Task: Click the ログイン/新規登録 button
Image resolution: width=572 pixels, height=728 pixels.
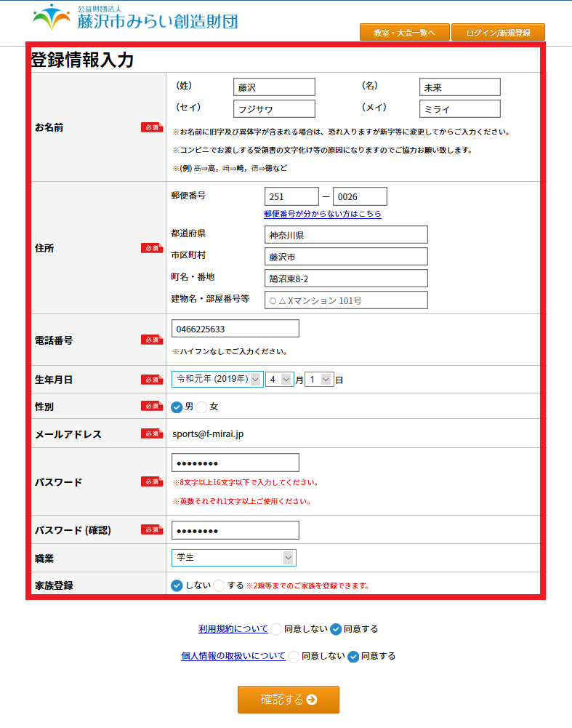Action: (498, 33)
